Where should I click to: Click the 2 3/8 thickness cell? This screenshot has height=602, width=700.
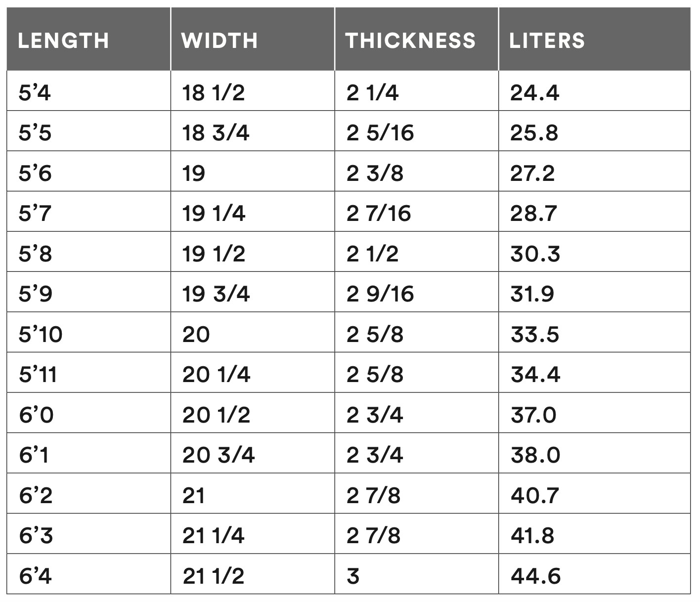coord(375,173)
